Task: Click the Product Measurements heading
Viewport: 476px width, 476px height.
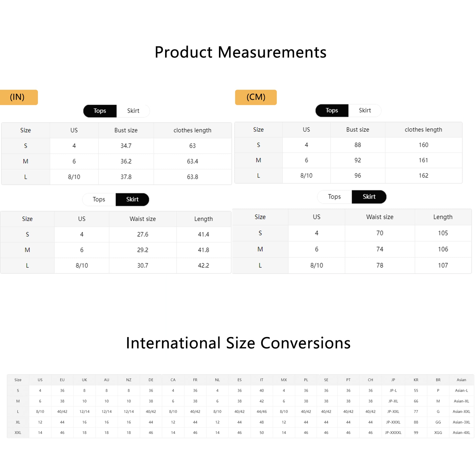Action: pyautogui.click(x=240, y=52)
